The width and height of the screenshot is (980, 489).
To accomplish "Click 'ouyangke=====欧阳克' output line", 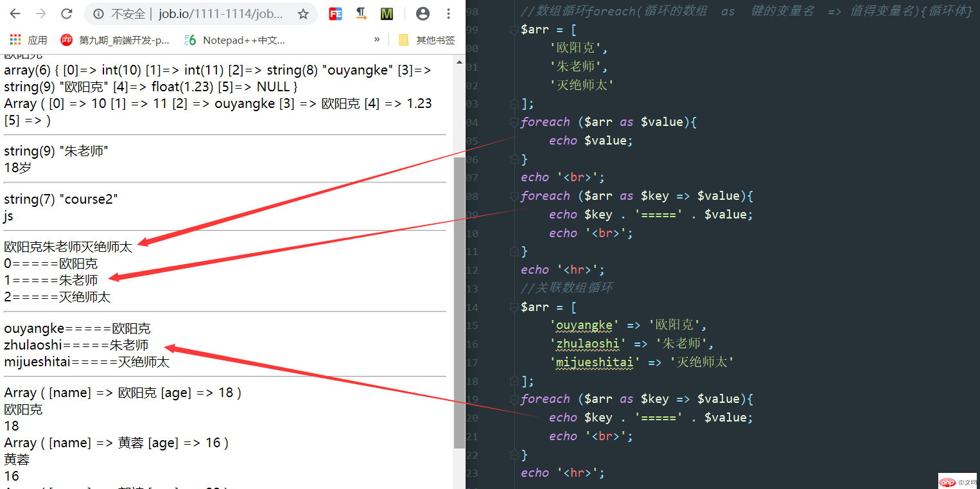I will coord(77,328).
